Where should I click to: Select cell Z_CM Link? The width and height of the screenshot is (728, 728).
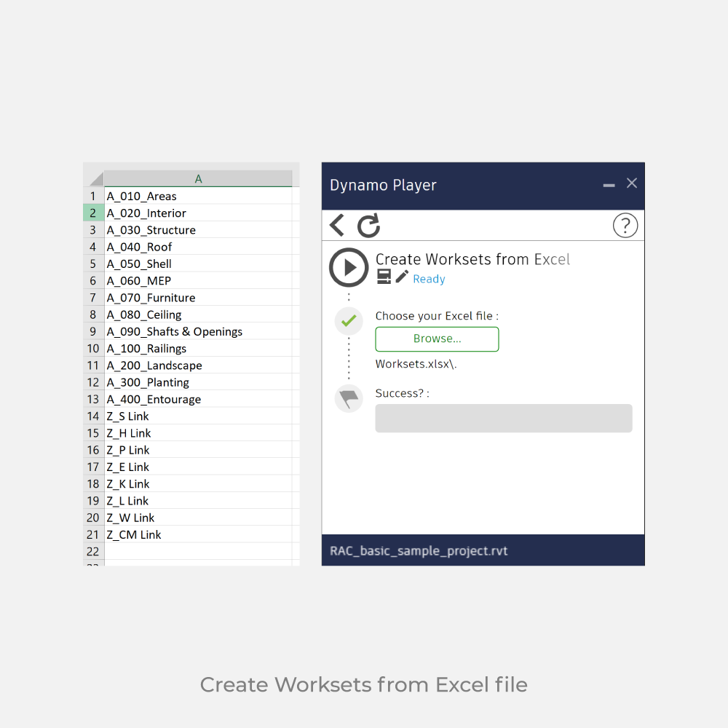198,535
